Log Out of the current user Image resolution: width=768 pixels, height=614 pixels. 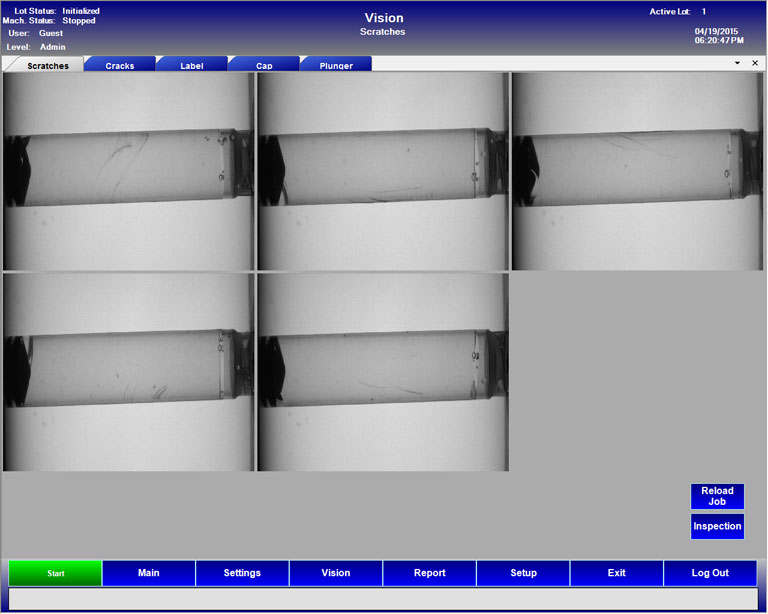(710, 573)
